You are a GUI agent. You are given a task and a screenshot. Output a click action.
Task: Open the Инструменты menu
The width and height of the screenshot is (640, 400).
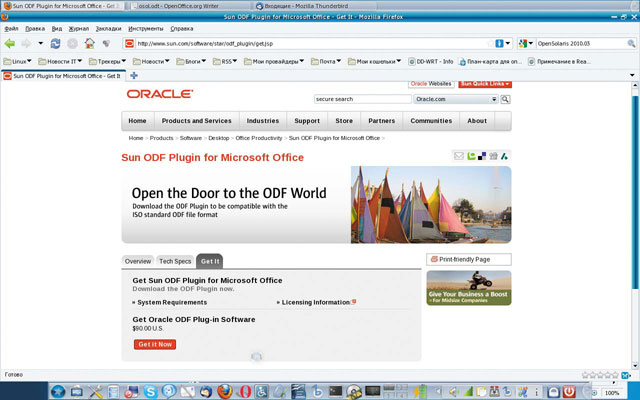pyautogui.click(x=146, y=29)
